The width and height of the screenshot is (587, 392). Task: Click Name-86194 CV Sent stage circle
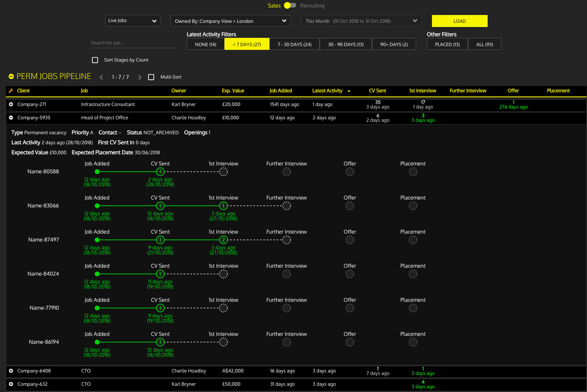160,342
